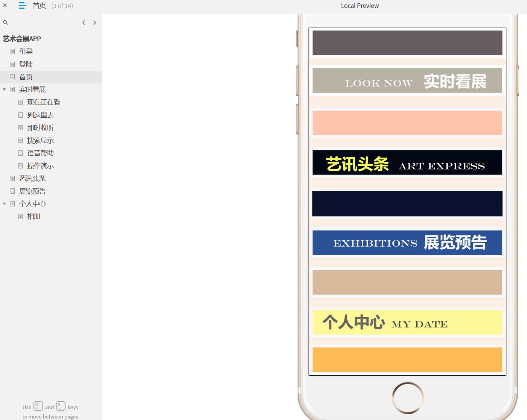Click the page icon beside 引导
This screenshot has height=420, width=527.
13,52
